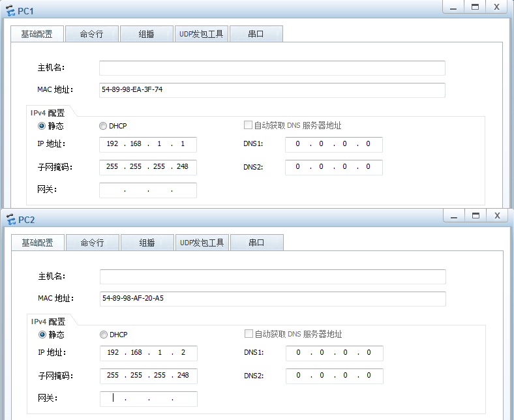This screenshot has height=420, width=514.
Task: Click IPv4 配置 group label in PC2
Action: coord(48,322)
